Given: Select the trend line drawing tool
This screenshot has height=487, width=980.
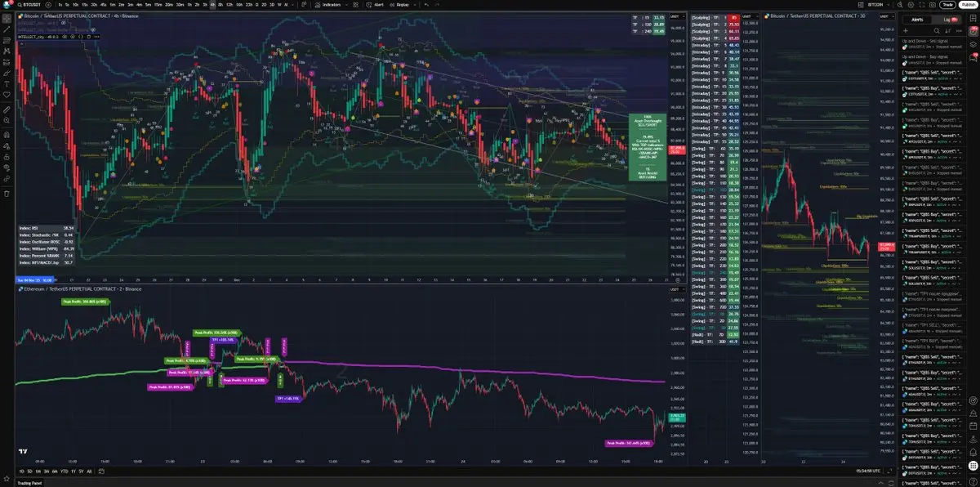Looking at the screenshot, I should pyautogui.click(x=7, y=29).
